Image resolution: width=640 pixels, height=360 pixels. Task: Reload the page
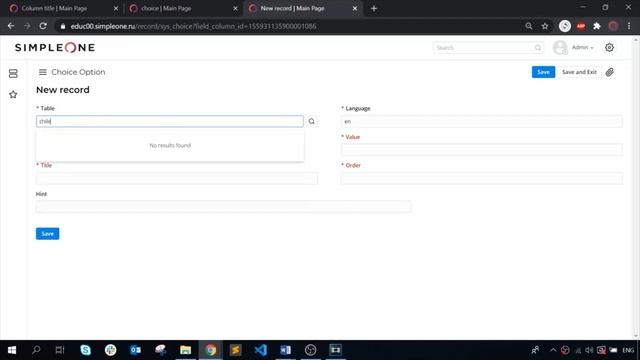(x=43, y=26)
